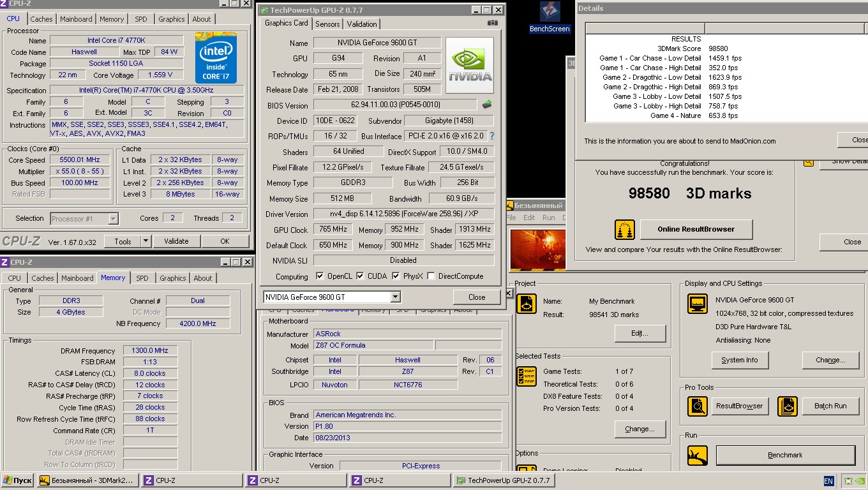
Task: Enable the DirectCompute checkbox in GPU-Z
Action: 431,276
